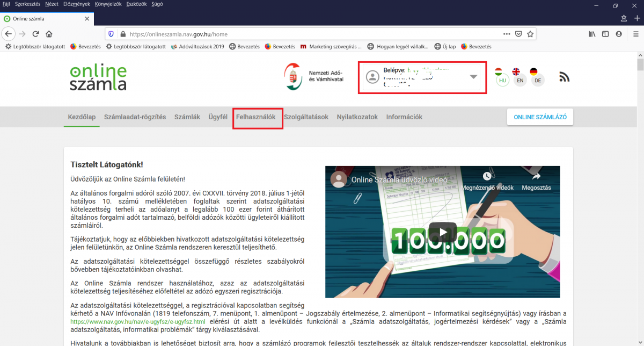
Task: Open the Eszközök menu
Action: coord(137,4)
